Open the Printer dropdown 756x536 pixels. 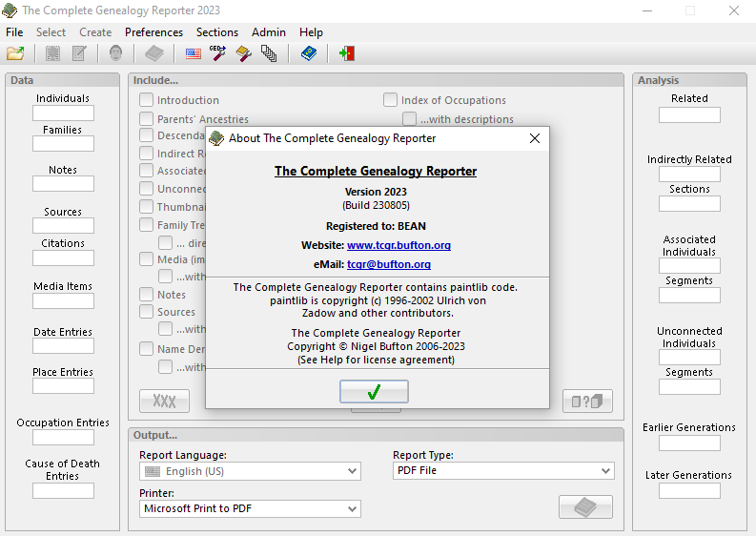click(x=250, y=508)
